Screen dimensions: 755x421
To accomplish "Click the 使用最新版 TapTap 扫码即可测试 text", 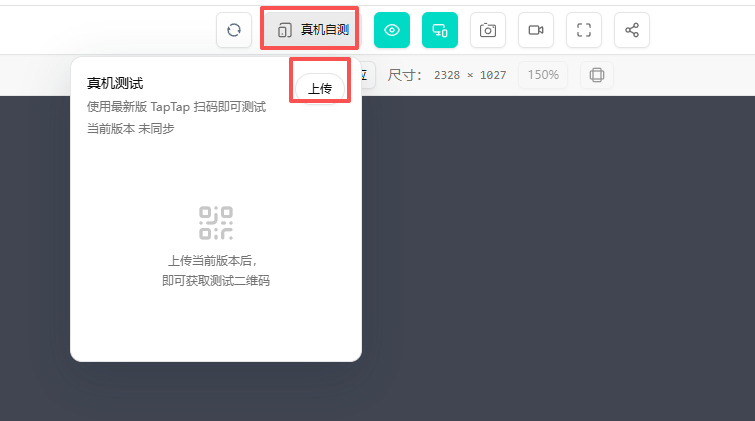I will (x=176, y=106).
